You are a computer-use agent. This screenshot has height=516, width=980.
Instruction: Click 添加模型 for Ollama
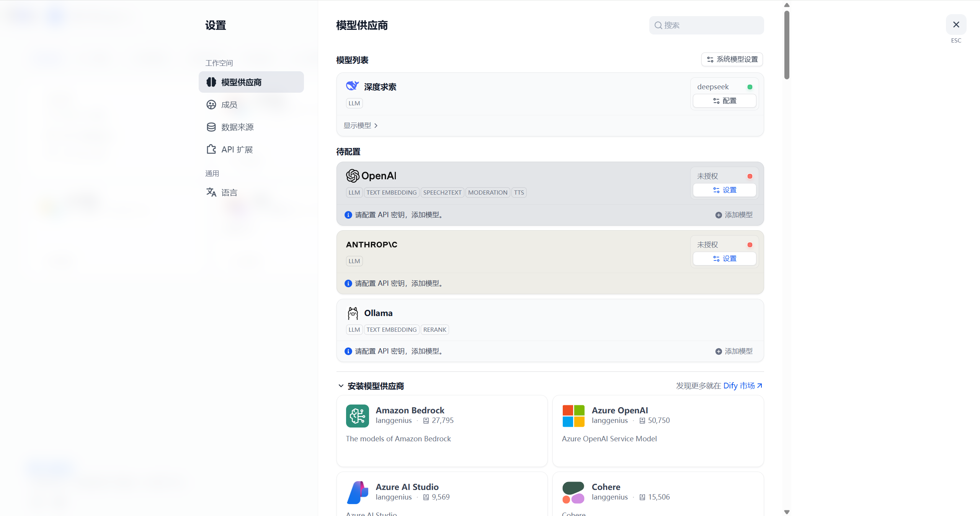pyautogui.click(x=734, y=351)
